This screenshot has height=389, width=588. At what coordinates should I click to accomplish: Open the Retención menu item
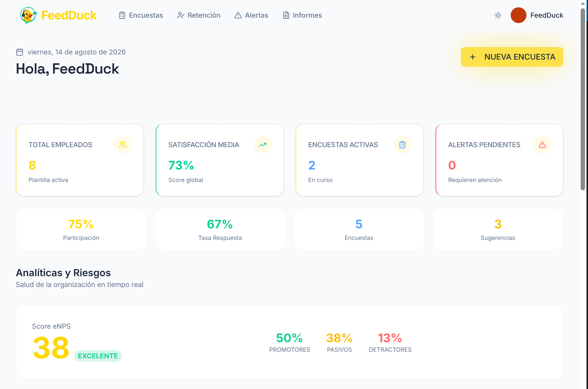pos(199,15)
